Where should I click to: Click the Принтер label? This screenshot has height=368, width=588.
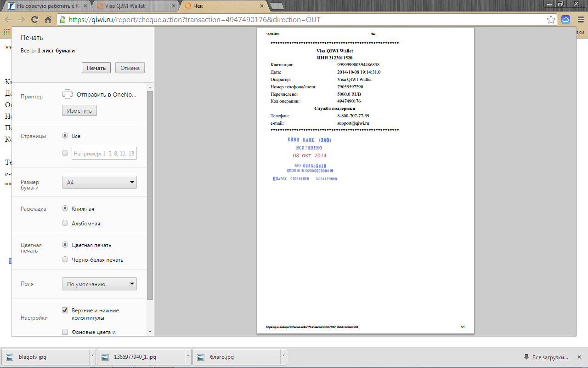click(32, 97)
